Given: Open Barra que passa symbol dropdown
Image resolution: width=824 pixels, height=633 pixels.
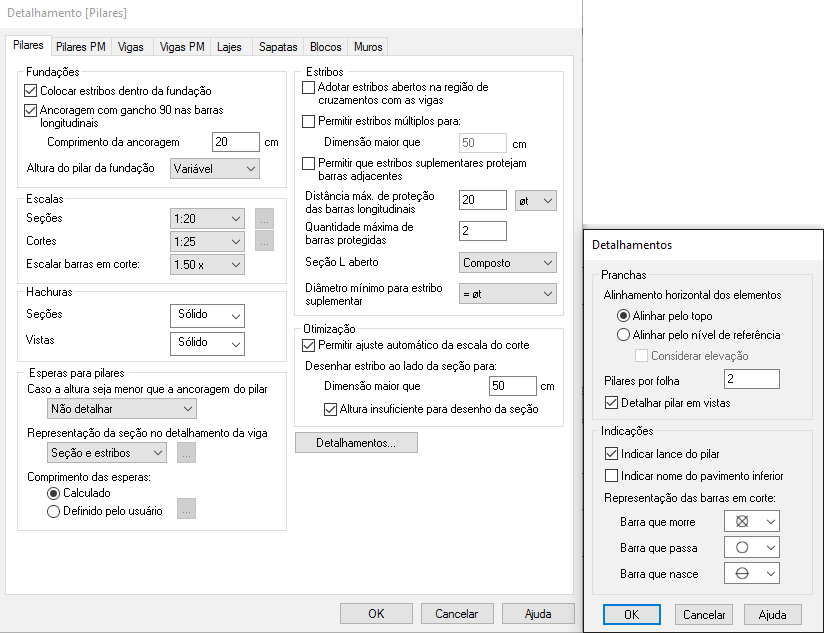Looking at the screenshot, I should coord(751,547).
